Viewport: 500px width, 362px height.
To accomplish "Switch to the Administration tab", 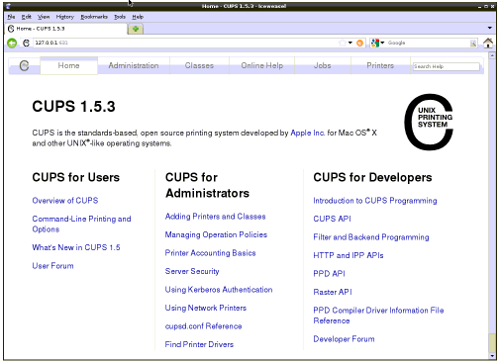I will [134, 65].
